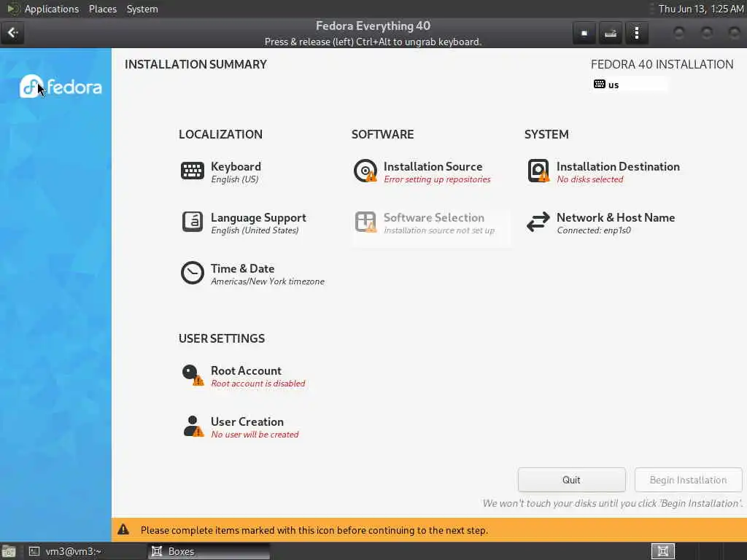Click the User Creation person icon
747x560 pixels.
pos(193,426)
